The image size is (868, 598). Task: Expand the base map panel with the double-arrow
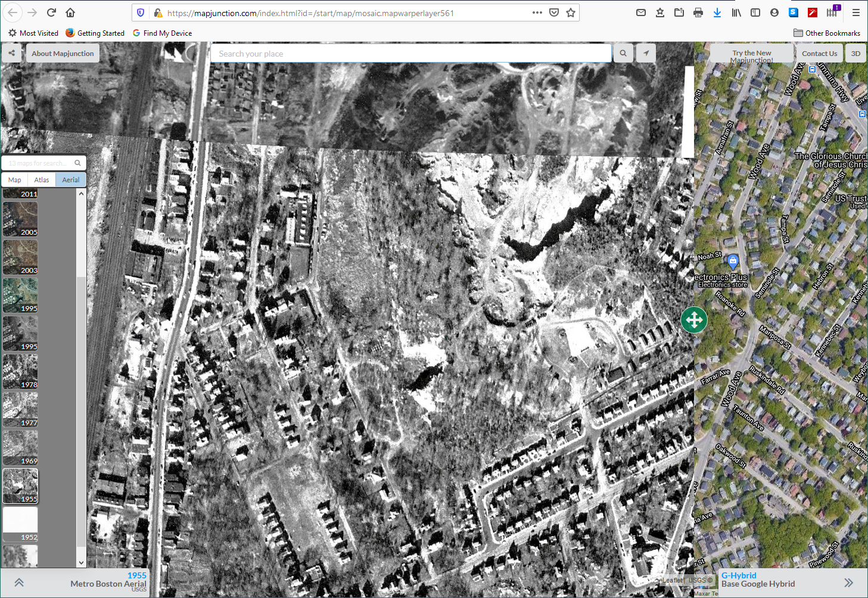[849, 583]
